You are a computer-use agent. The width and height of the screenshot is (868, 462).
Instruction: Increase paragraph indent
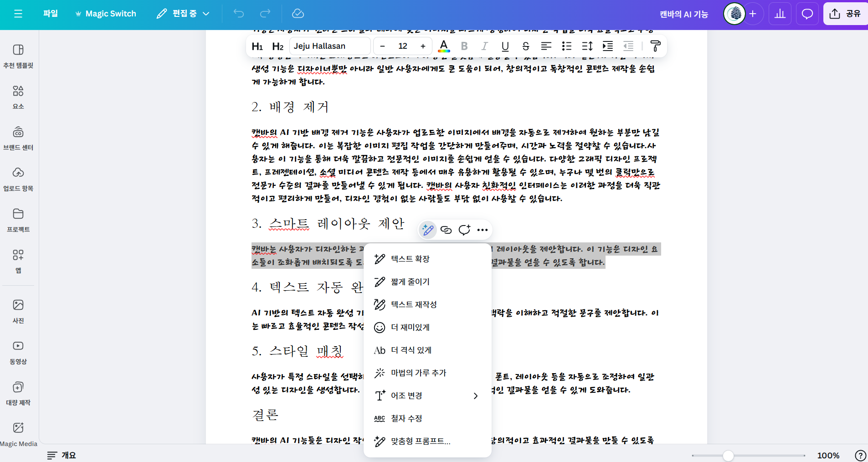[x=608, y=46]
